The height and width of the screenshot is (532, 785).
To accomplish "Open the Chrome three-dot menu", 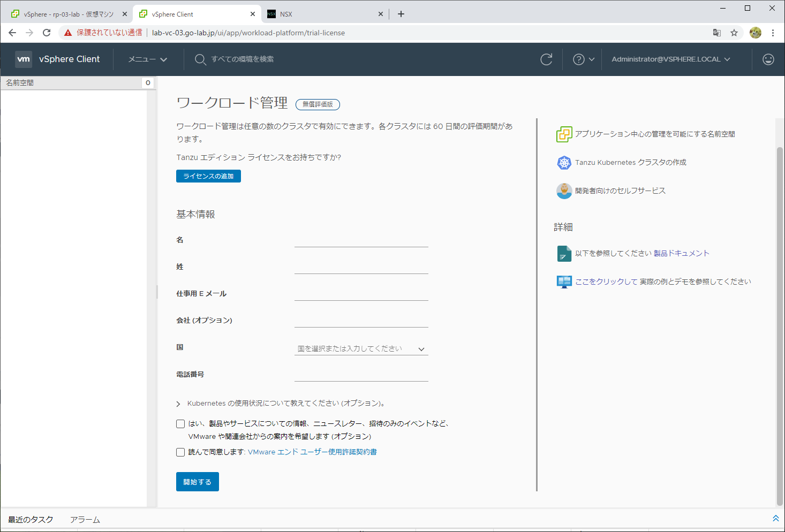I will point(773,33).
